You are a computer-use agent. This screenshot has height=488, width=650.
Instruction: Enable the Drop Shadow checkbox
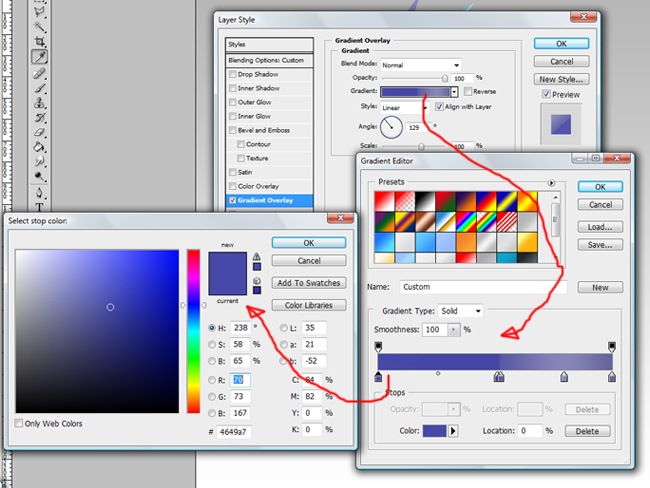point(233,74)
